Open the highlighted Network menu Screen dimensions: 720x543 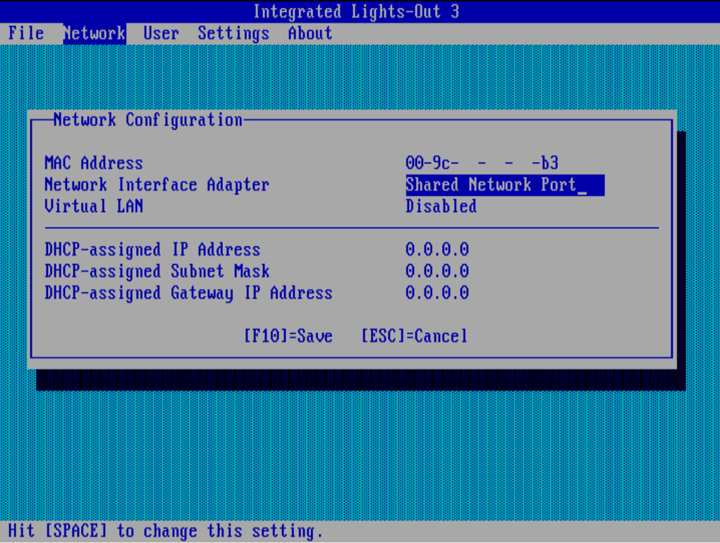coord(95,34)
